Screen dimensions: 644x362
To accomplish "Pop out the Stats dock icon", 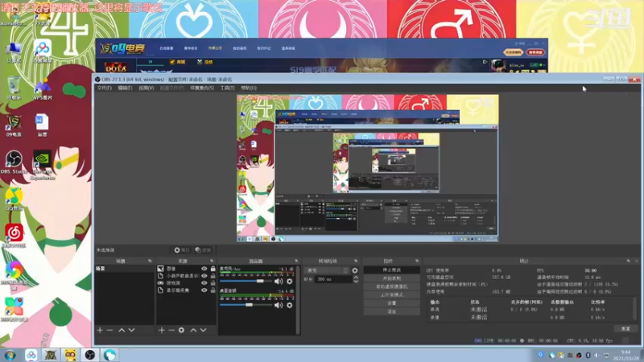I will click(x=628, y=261).
